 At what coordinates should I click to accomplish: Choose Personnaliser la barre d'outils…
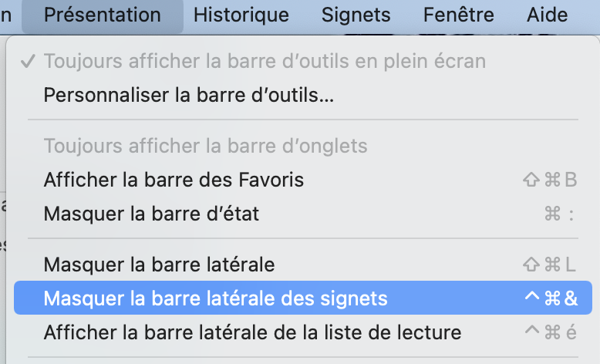189,96
